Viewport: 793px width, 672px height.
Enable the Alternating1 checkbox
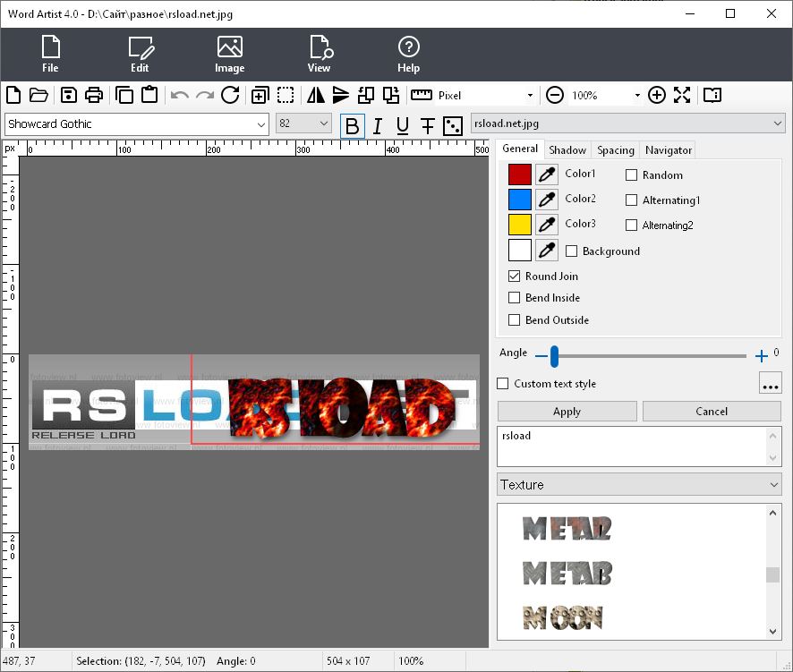pyautogui.click(x=631, y=200)
